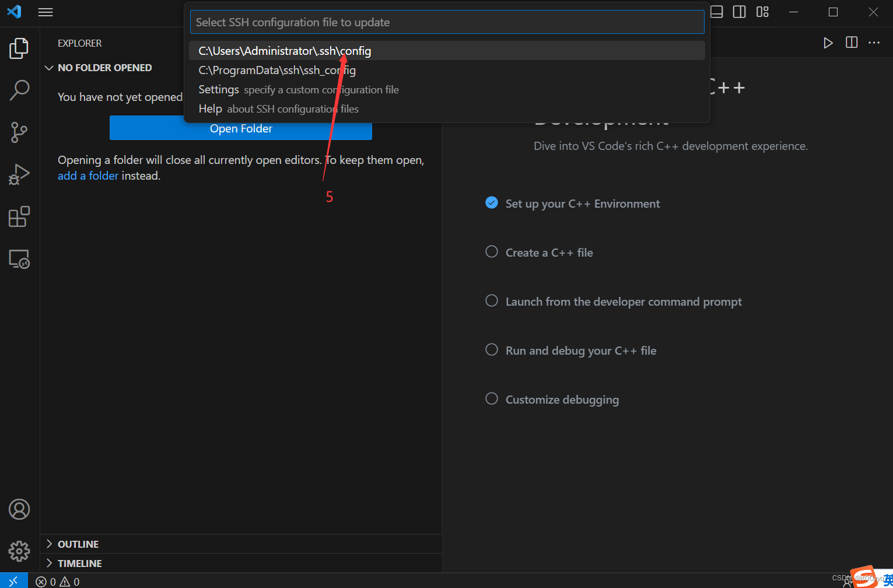This screenshot has height=588, width=893.
Task: Click the VS Code logo icon
Action: click(14, 12)
